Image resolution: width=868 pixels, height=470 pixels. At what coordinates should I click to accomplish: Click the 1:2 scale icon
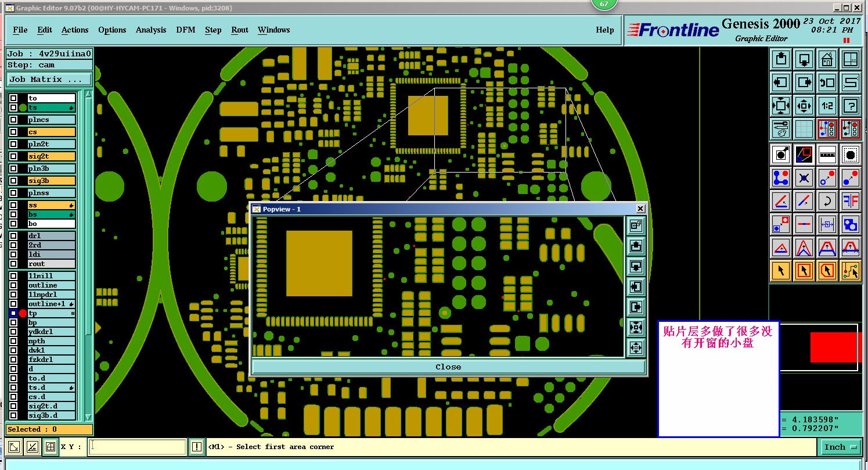tap(827, 106)
